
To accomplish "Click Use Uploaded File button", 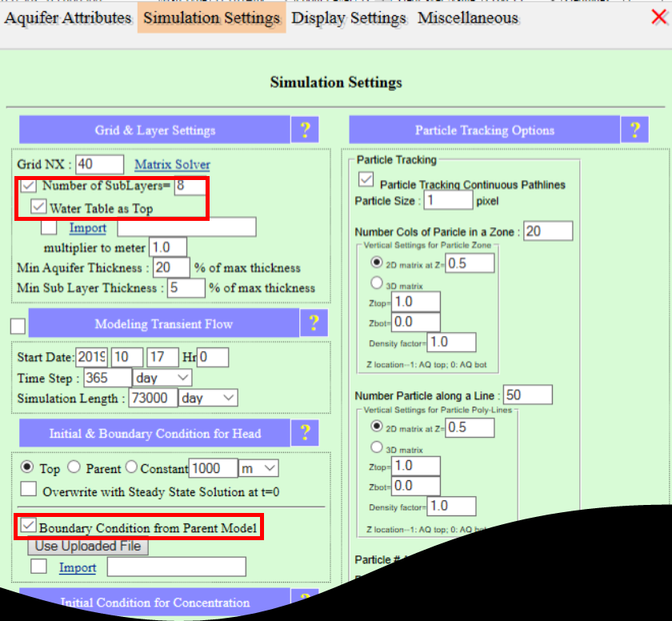I will [88, 546].
